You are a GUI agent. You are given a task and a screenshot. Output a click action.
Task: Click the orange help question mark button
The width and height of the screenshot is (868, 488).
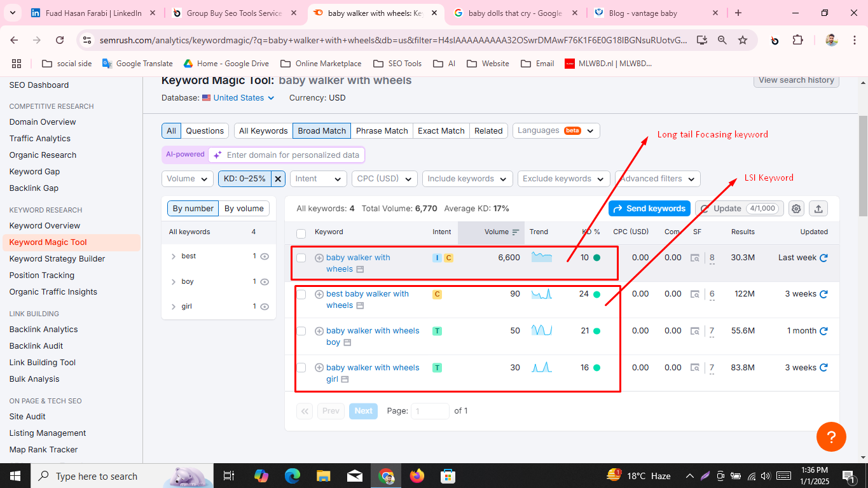(831, 437)
